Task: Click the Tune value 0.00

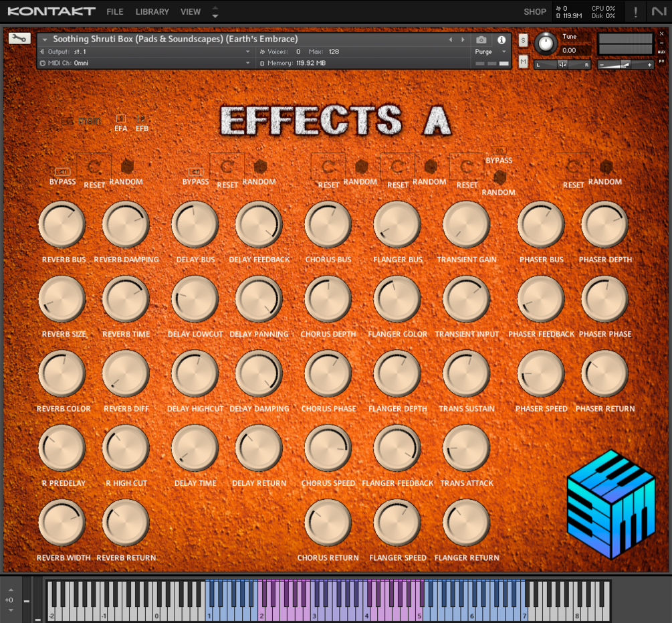Action: click(569, 51)
